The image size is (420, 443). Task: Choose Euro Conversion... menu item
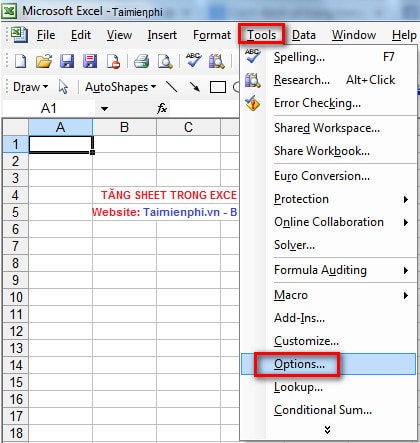point(328,176)
